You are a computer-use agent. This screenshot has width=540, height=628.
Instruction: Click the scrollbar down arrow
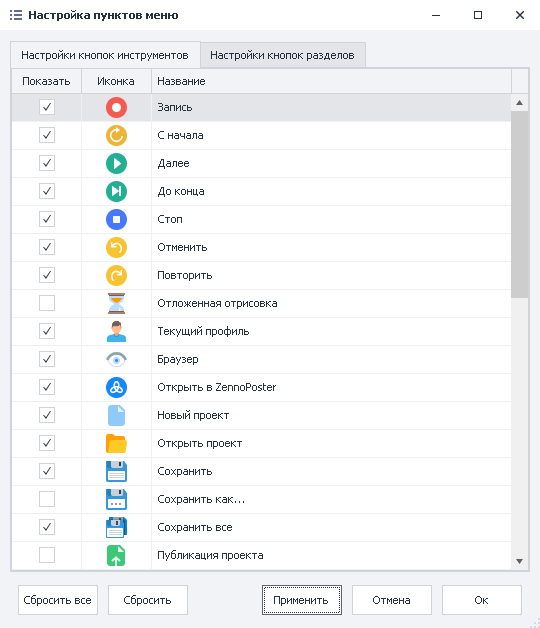(520, 561)
